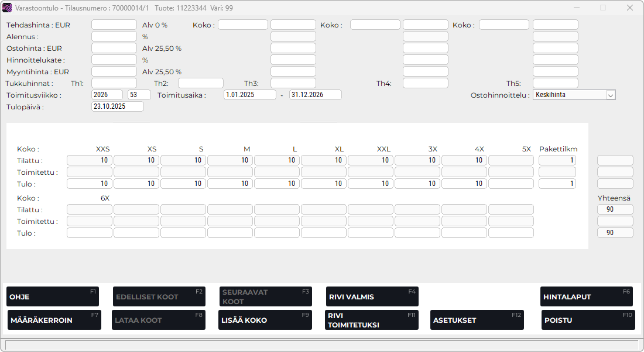644x352 pixels.
Task: Open the Ostohinnoittelu dropdown arrow
Action: pyautogui.click(x=610, y=95)
